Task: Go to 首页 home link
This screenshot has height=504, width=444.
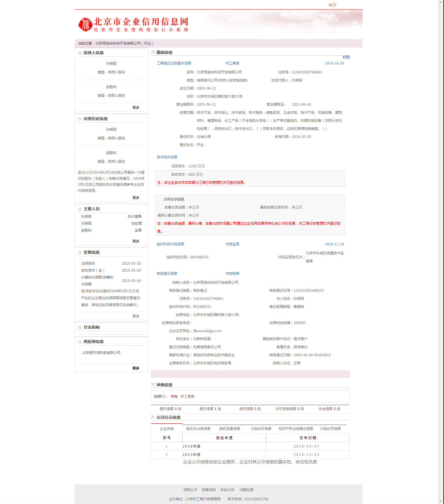Action: click(332, 5)
